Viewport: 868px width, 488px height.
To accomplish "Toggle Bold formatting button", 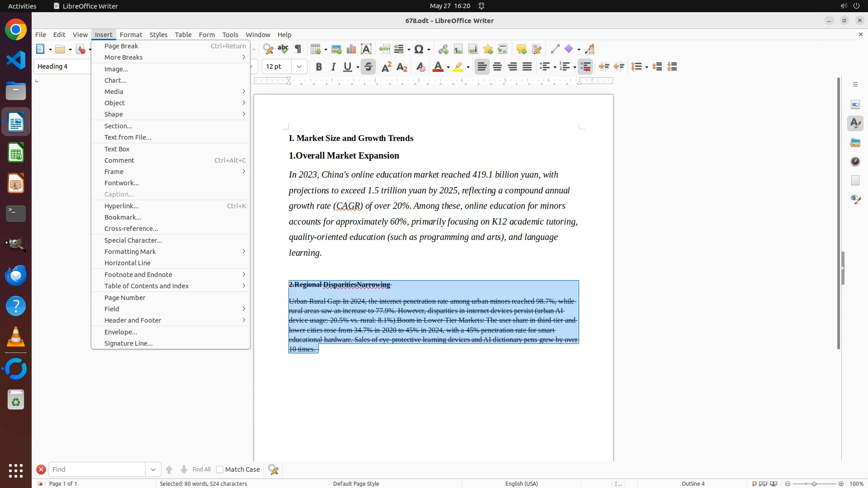I will tap(319, 67).
